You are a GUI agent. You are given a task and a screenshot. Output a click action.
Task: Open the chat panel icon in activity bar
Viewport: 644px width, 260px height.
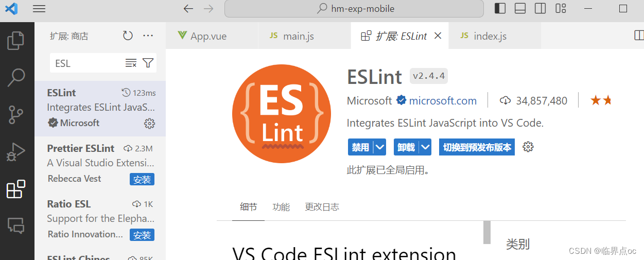[16, 226]
